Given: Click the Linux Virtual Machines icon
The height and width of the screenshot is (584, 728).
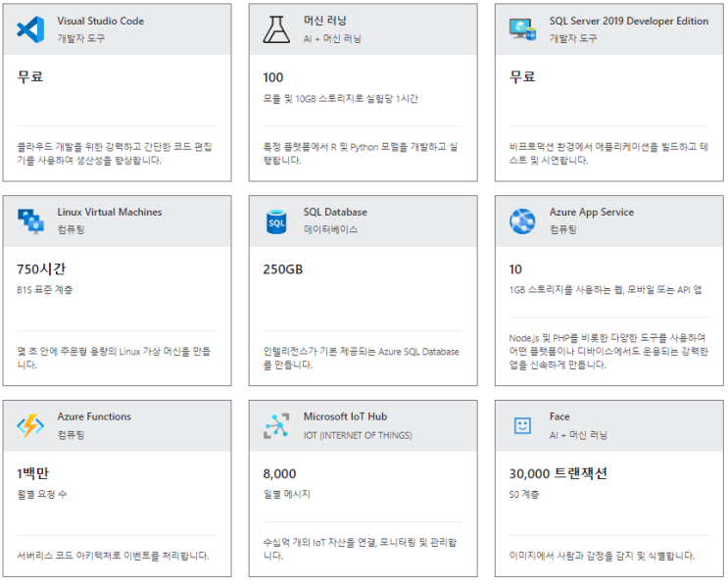Looking at the screenshot, I should tap(30, 221).
